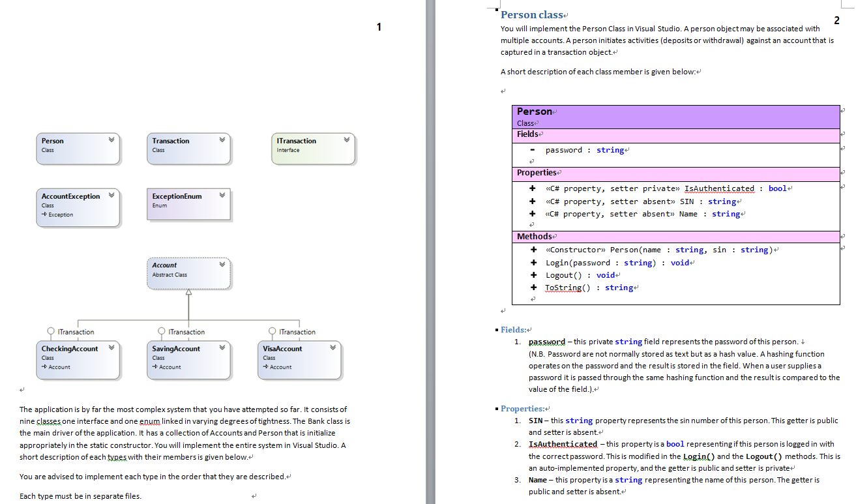The height and width of the screenshot is (504, 856).
Task: Click the private minus icon beside password field
Action: (532, 150)
